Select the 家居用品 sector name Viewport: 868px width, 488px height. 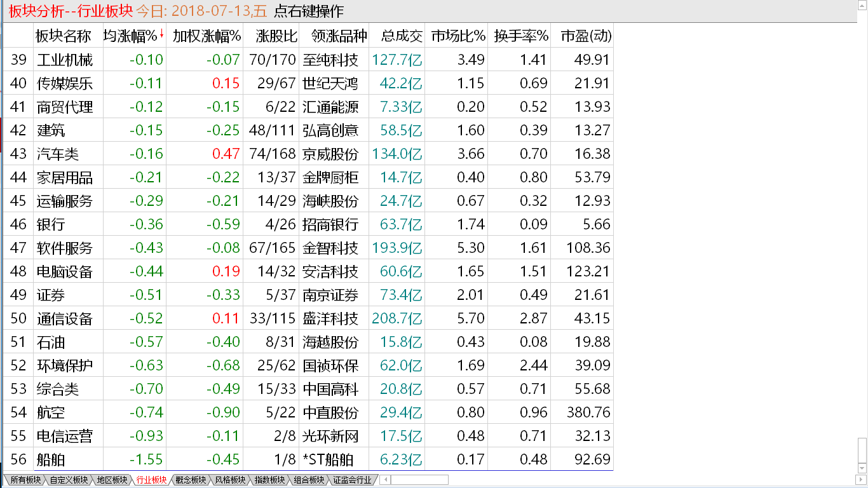coord(65,177)
